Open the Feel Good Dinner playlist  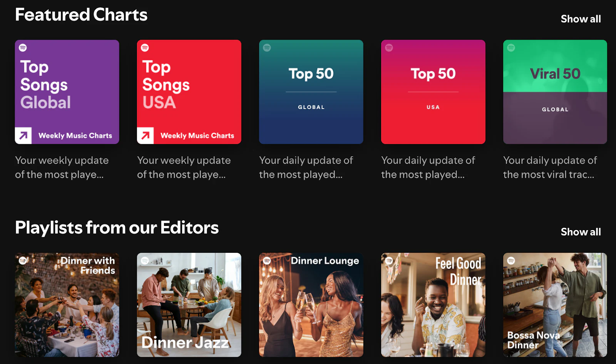(x=433, y=305)
